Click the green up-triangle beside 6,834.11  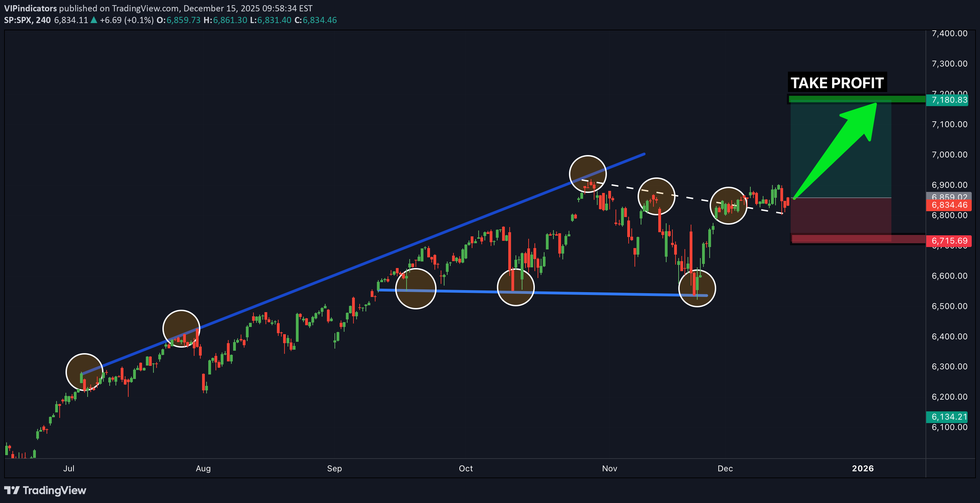[93, 20]
